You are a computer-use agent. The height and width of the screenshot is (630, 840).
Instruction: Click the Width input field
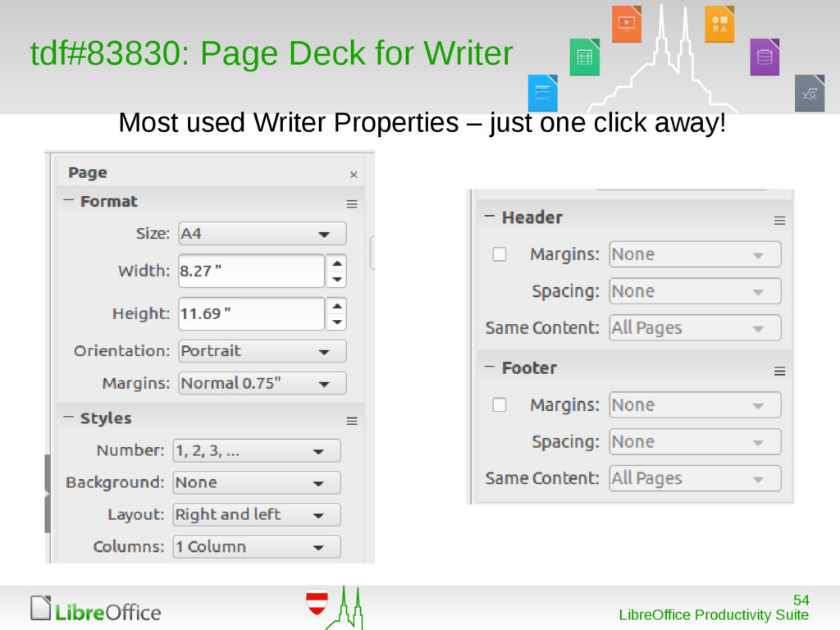(251, 271)
